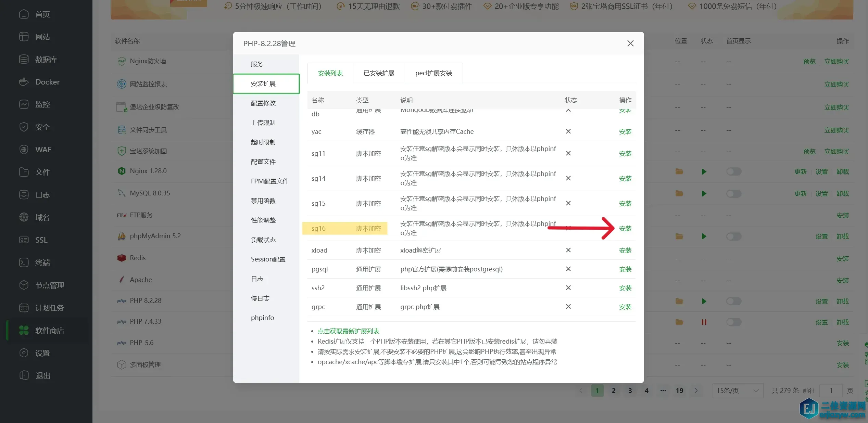Click MySQL 8.0.35 green play status icon

(x=704, y=193)
